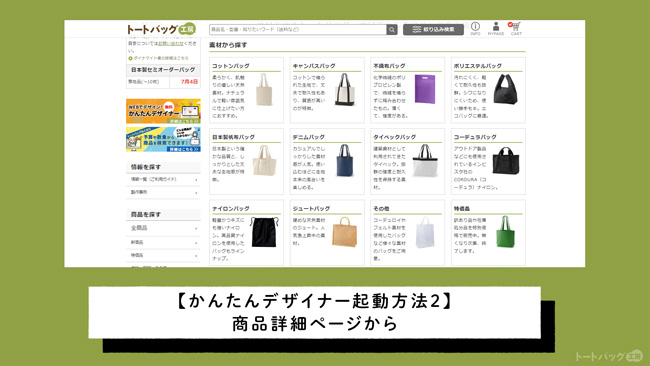Open the その他 category title
Viewport: 650px width, 366px height.
381,208
